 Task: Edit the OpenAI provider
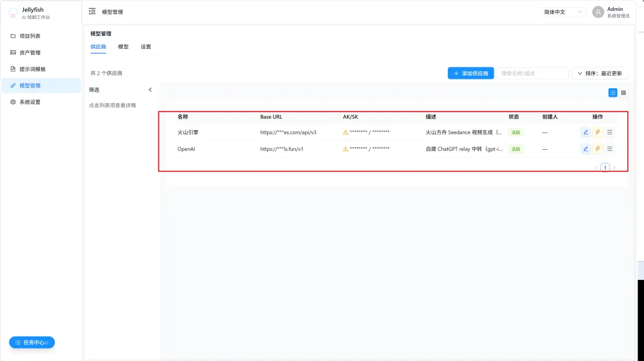click(586, 149)
